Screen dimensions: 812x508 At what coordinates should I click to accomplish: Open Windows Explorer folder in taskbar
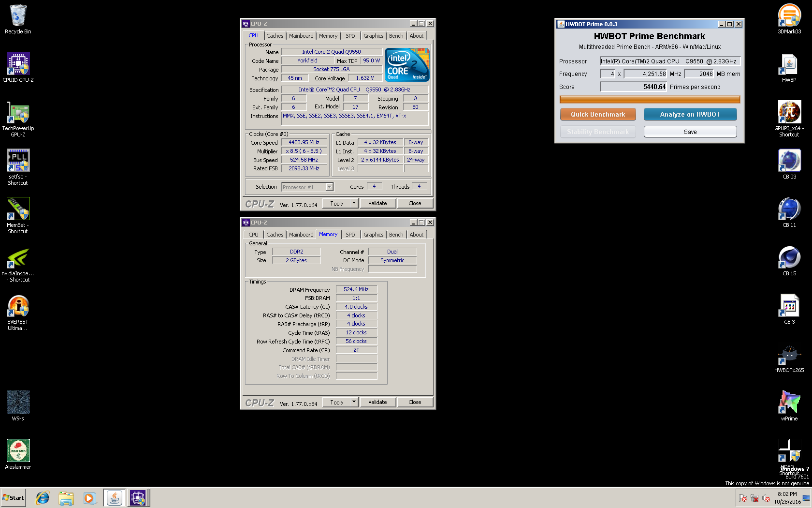click(x=66, y=498)
